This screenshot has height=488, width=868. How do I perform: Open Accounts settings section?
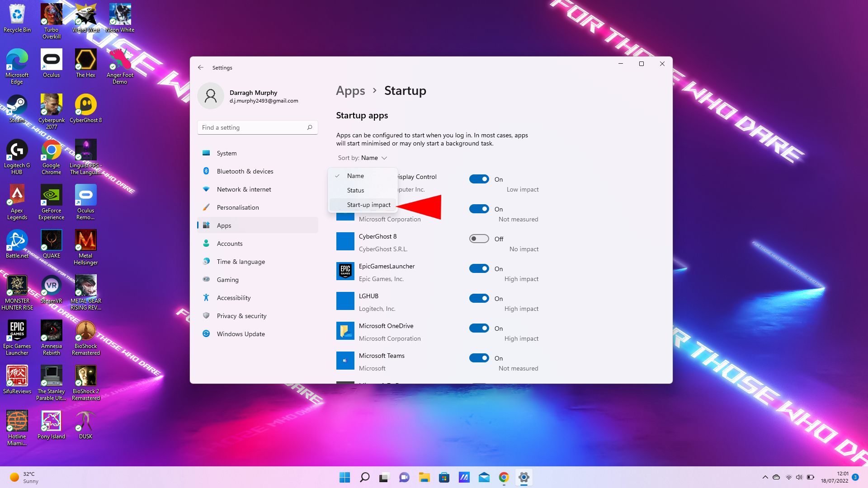pos(230,243)
